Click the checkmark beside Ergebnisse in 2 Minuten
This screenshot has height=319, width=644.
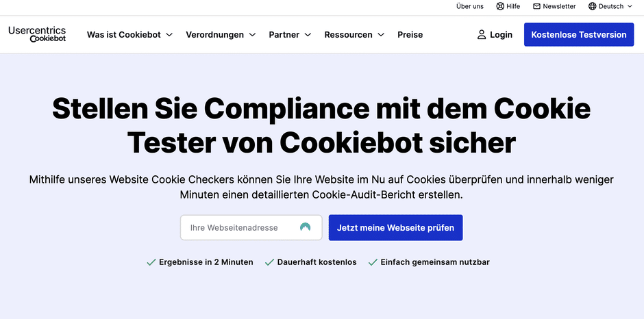point(151,262)
